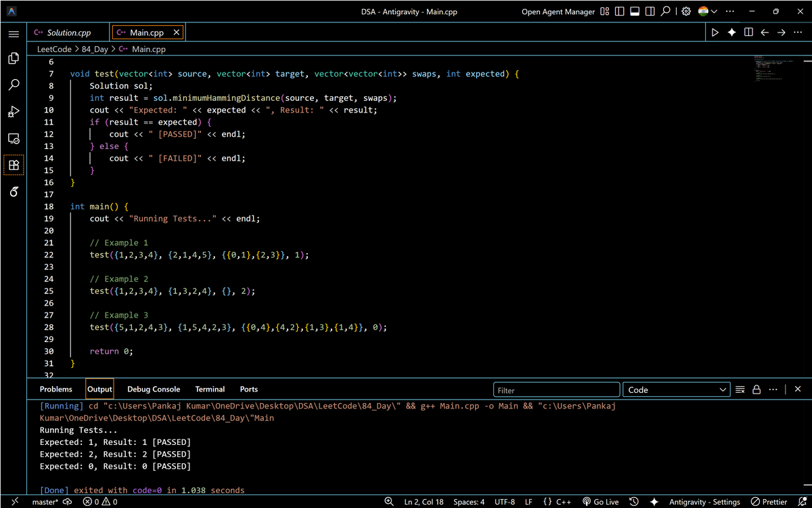Click the output Filter input field
This screenshot has height=508, width=812.
[x=556, y=390]
